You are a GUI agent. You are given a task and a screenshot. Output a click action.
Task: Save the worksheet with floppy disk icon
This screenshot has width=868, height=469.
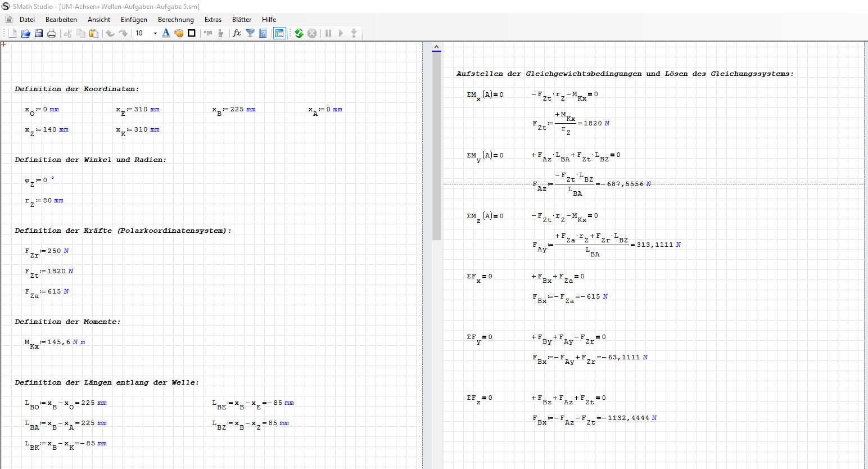[x=39, y=33]
